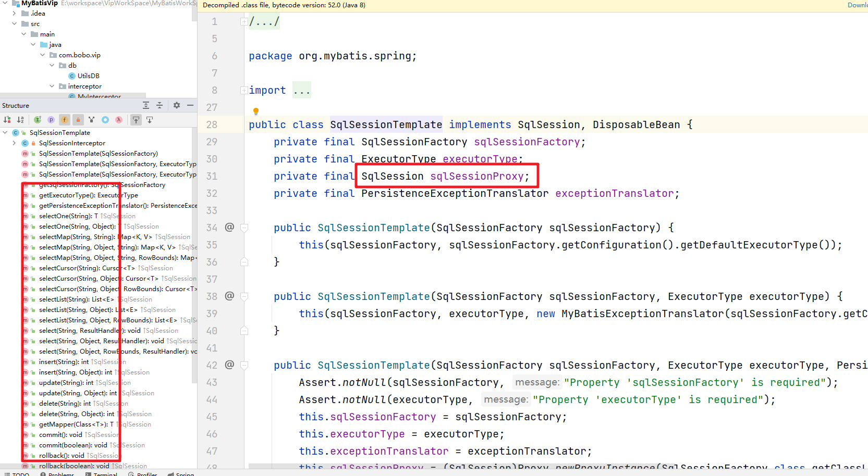Collapse the interceptor package node
This screenshot has height=476, width=868.
pos(52,86)
